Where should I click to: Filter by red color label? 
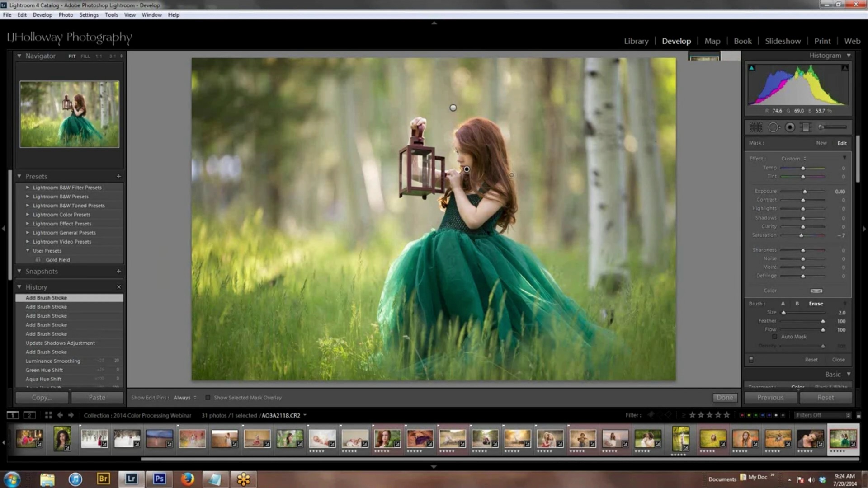pyautogui.click(x=742, y=415)
